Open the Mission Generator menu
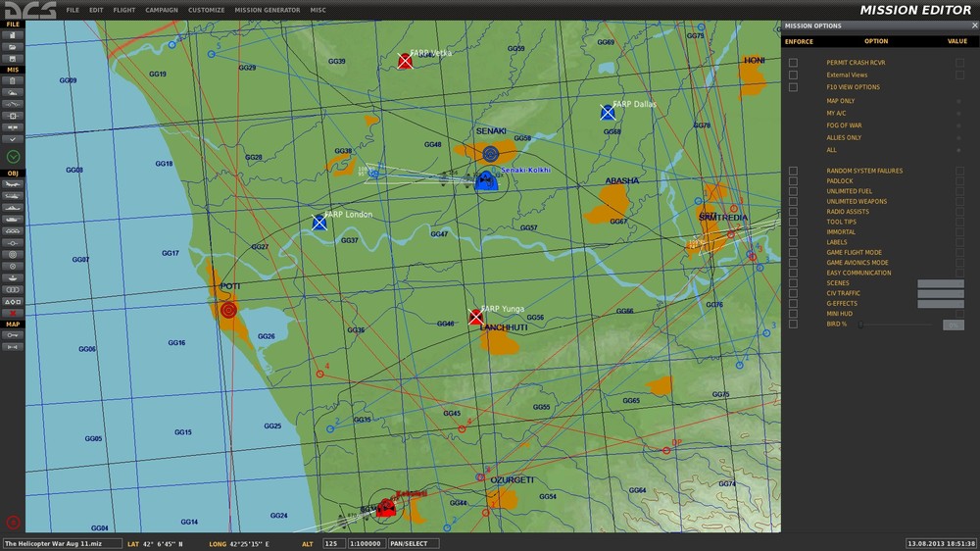This screenshot has height=551, width=980. [x=267, y=10]
